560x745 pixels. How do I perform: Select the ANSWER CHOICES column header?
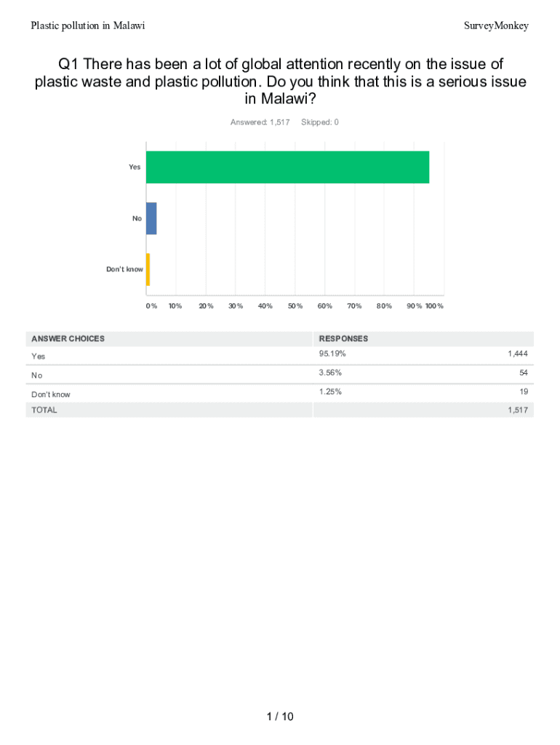pyautogui.click(x=68, y=339)
